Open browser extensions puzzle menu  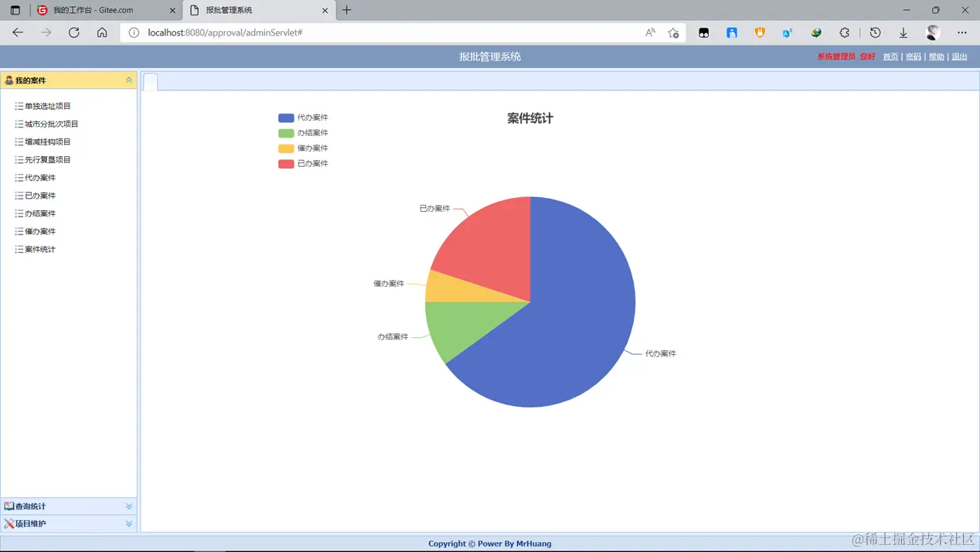coord(845,32)
